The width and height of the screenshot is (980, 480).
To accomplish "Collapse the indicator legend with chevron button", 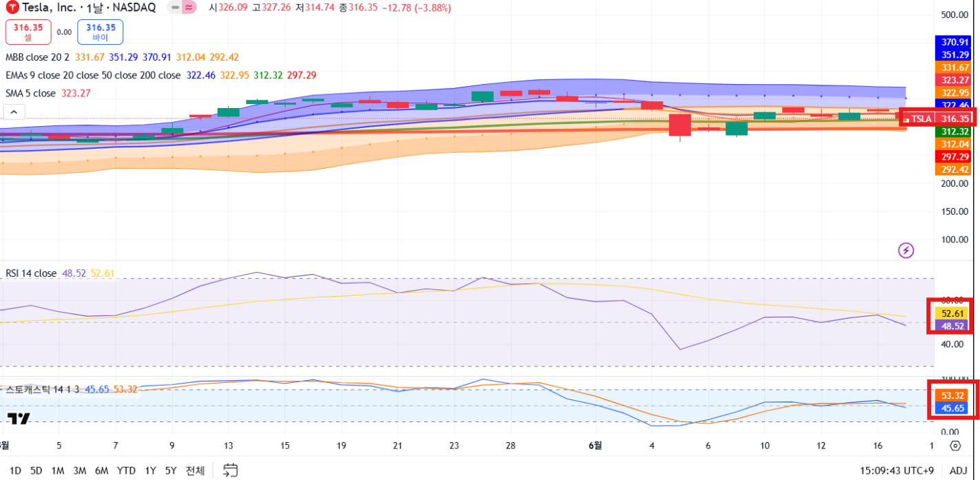I will coord(14,112).
